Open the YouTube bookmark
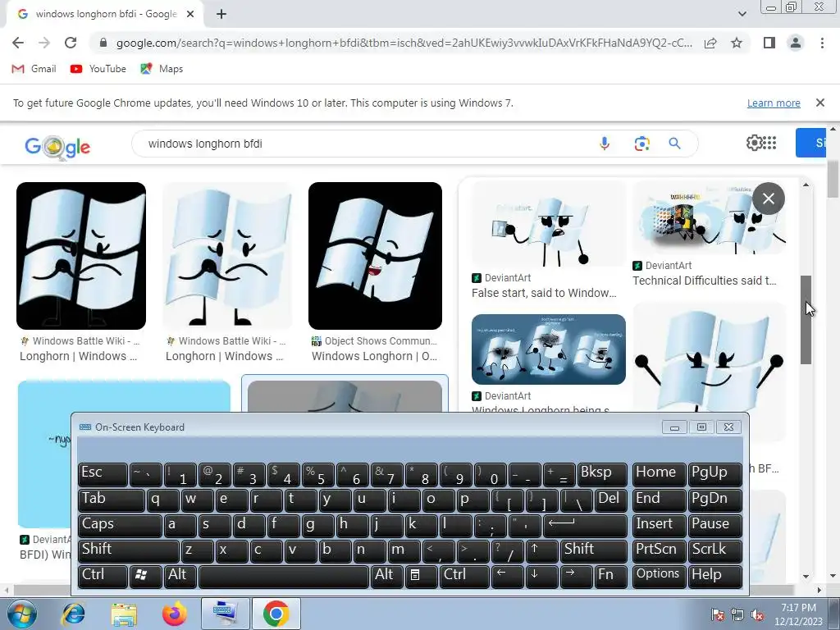 click(98, 69)
